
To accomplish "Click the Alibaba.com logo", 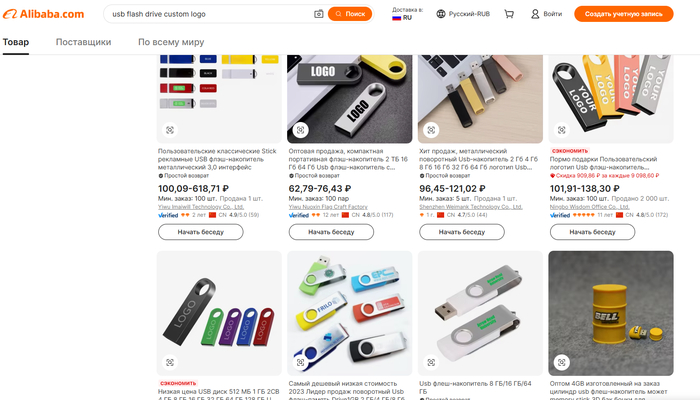I will (43, 14).
